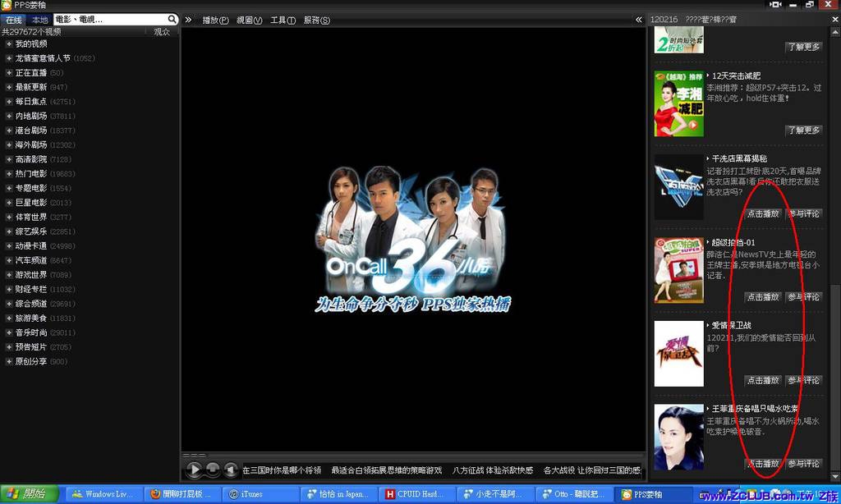Select 游戏世界 in the category list
Image resolution: width=841 pixels, height=504 pixels.
tap(31, 275)
